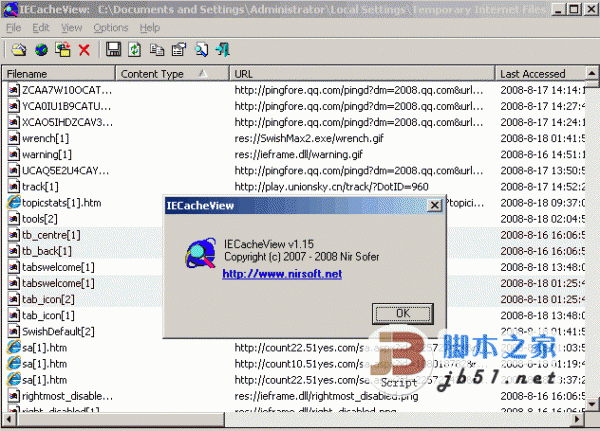Click the 2008-8-17 13:50 last accessed cell

543,170
